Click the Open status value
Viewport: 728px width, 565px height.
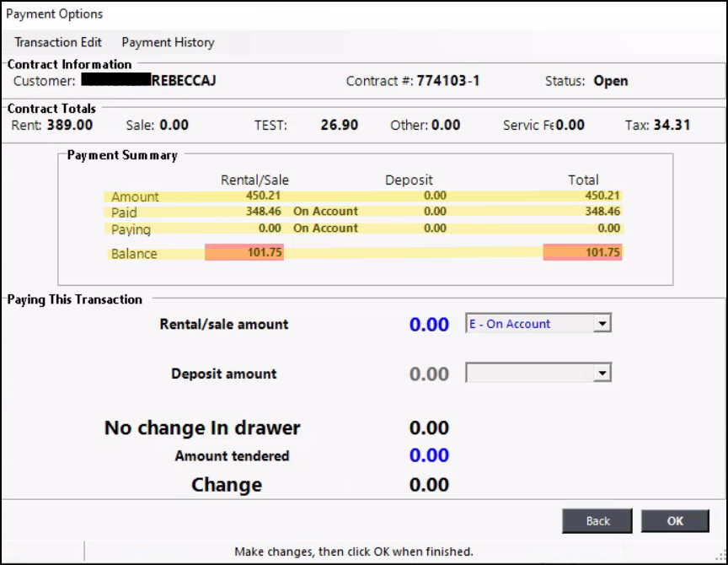click(x=611, y=82)
